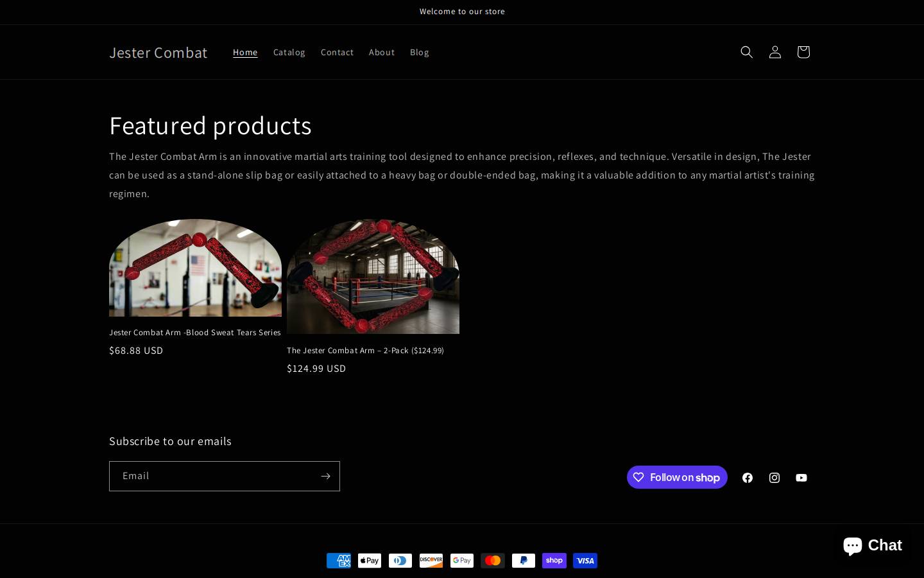Click the Welcome to our store announcement

pos(462,12)
